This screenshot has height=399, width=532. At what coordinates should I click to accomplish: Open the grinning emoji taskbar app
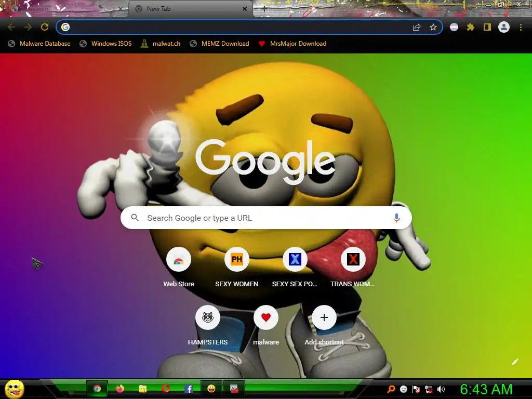click(211, 389)
